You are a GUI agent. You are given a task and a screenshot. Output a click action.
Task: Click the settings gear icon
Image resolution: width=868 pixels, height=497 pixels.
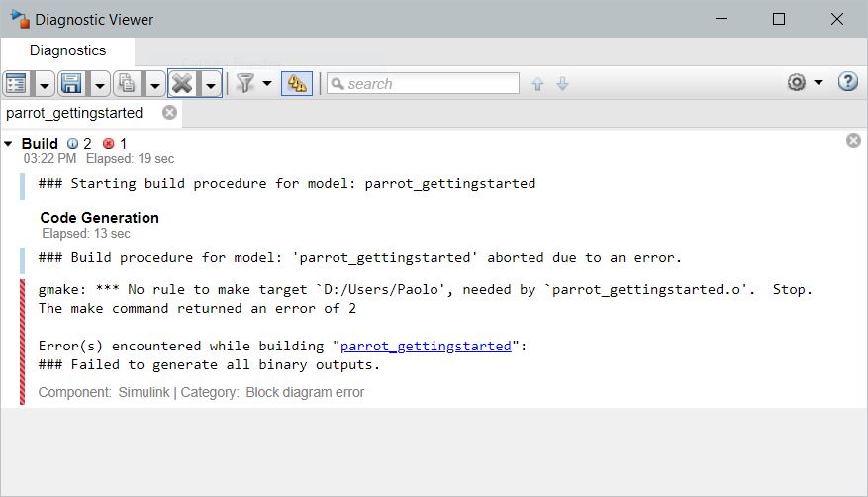coord(797,82)
